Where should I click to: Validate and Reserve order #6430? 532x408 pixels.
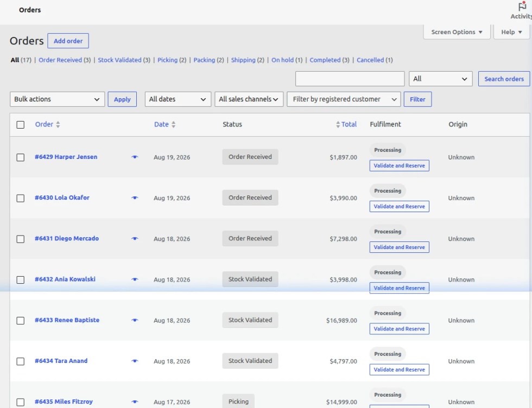pos(400,206)
